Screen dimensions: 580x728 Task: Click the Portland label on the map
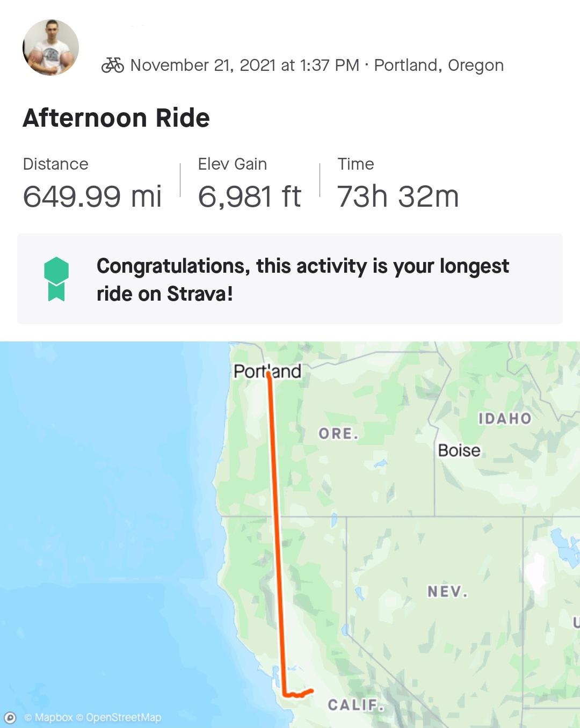[x=267, y=371]
